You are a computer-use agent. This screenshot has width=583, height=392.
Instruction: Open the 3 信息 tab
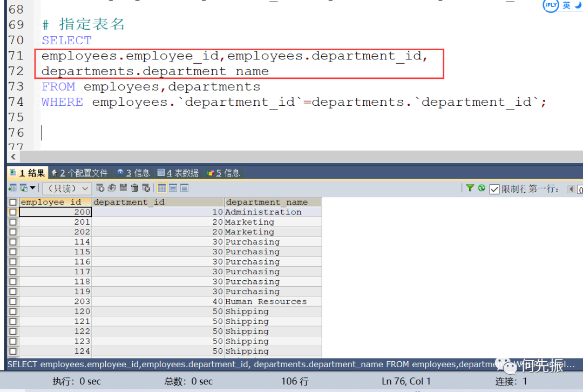(x=133, y=173)
